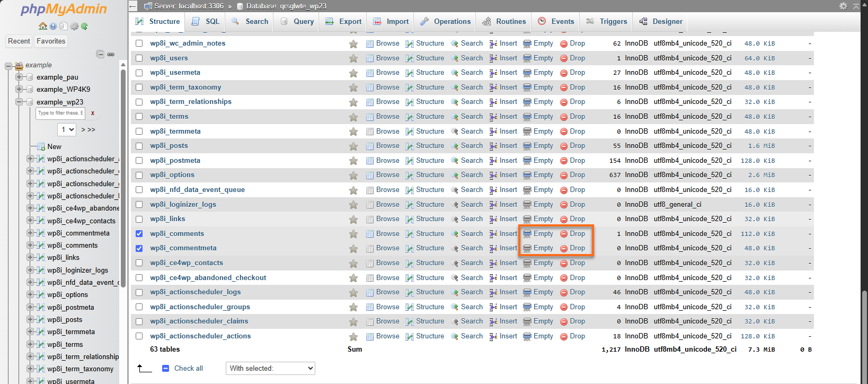This screenshot has height=384, width=868.
Task: Click Empty icon for wp8i_usermeta row
Action: pos(527,73)
